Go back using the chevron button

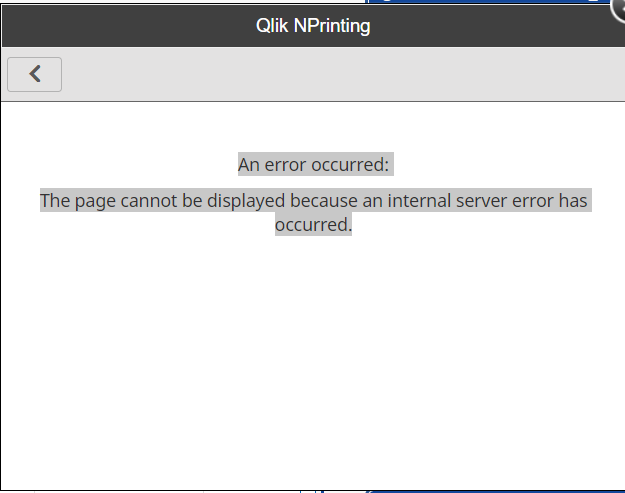tap(35, 75)
